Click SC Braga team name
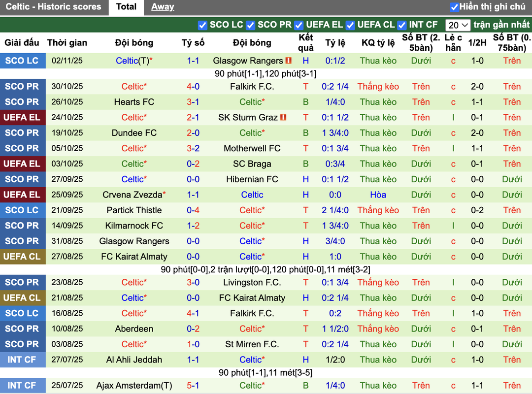Viewport: 532px width, 394px height. [x=252, y=164]
